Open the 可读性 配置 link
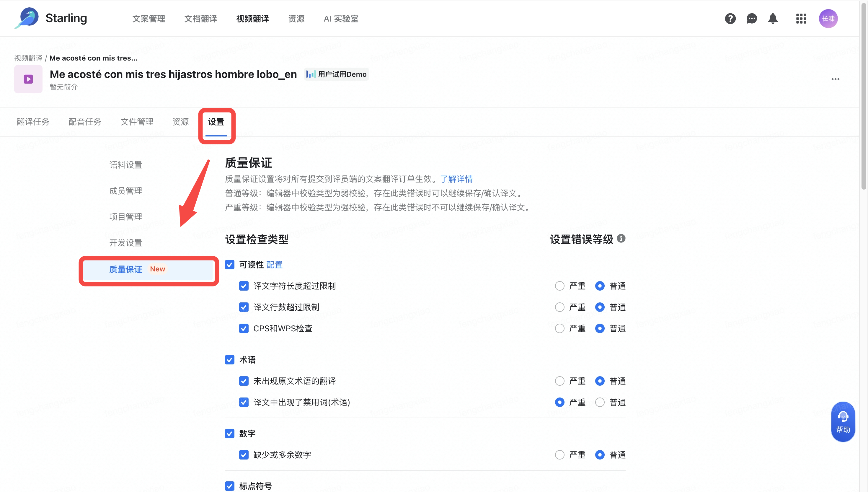Viewport: 868px width, 492px height. click(274, 265)
